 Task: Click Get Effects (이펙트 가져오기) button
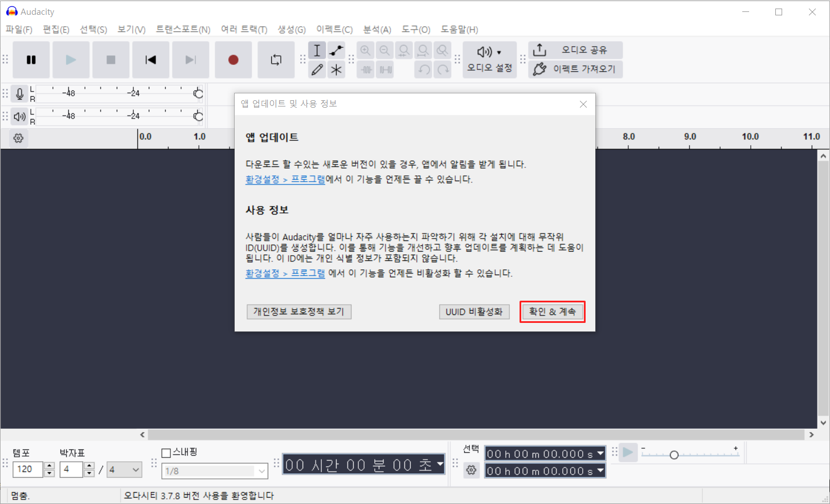(x=575, y=69)
